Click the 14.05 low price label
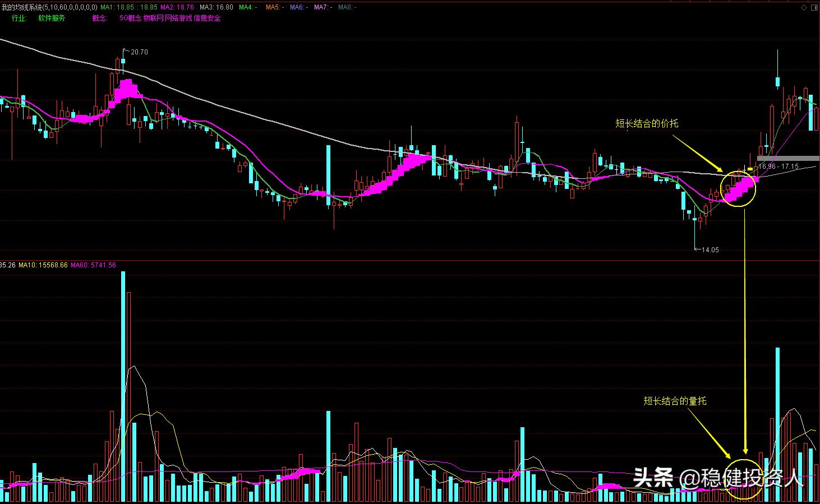This screenshot has width=820, height=504. click(710, 250)
